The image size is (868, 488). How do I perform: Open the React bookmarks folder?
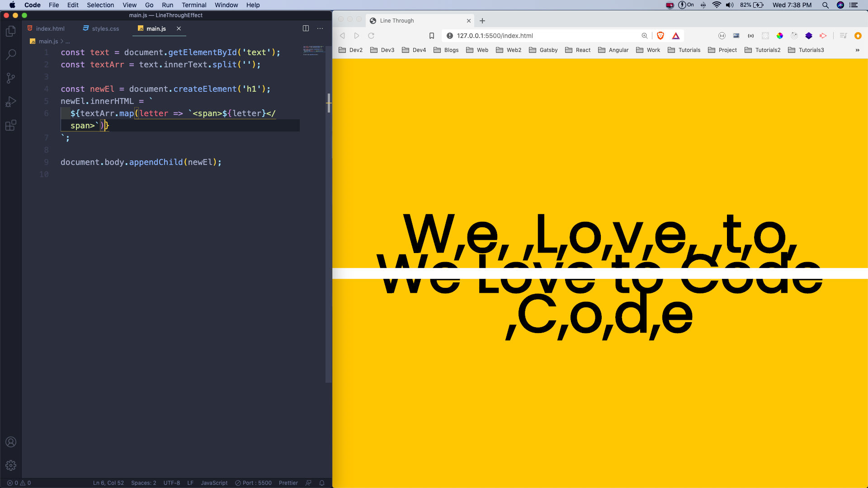point(578,50)
